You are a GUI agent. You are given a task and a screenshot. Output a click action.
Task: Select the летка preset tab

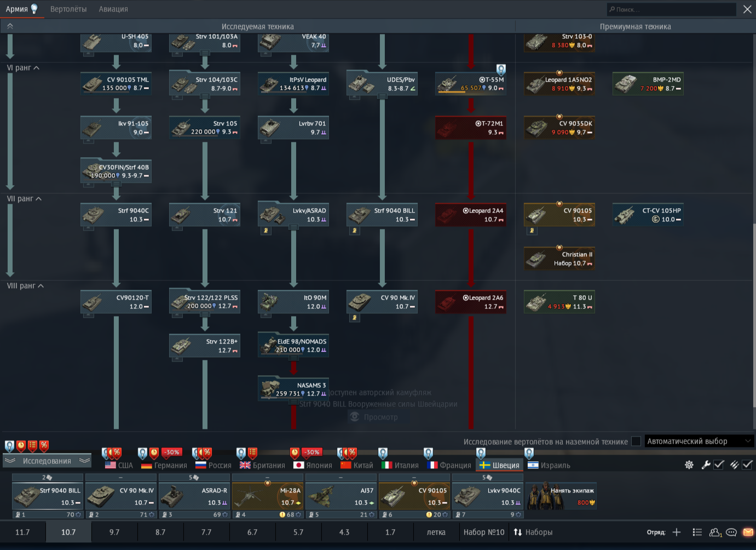pos(436,532)
